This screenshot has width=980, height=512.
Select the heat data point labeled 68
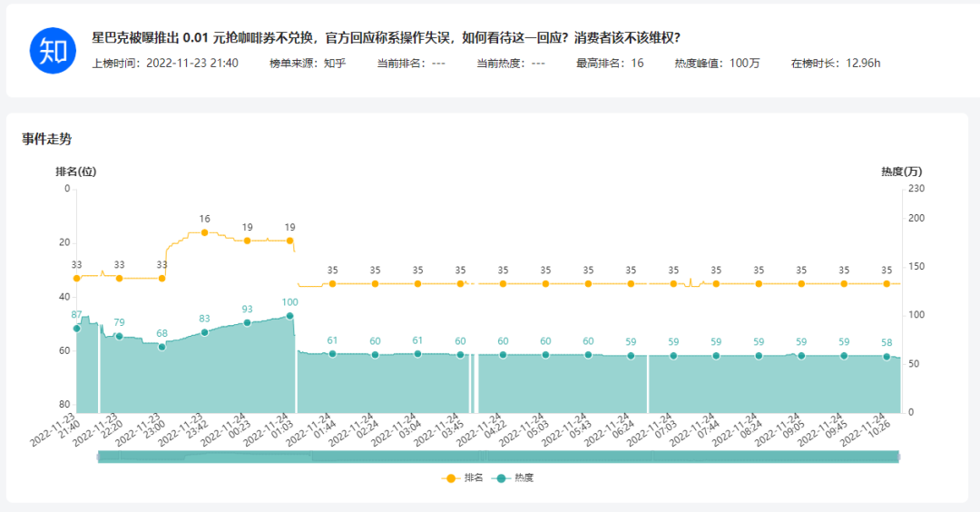click(162, 347)
